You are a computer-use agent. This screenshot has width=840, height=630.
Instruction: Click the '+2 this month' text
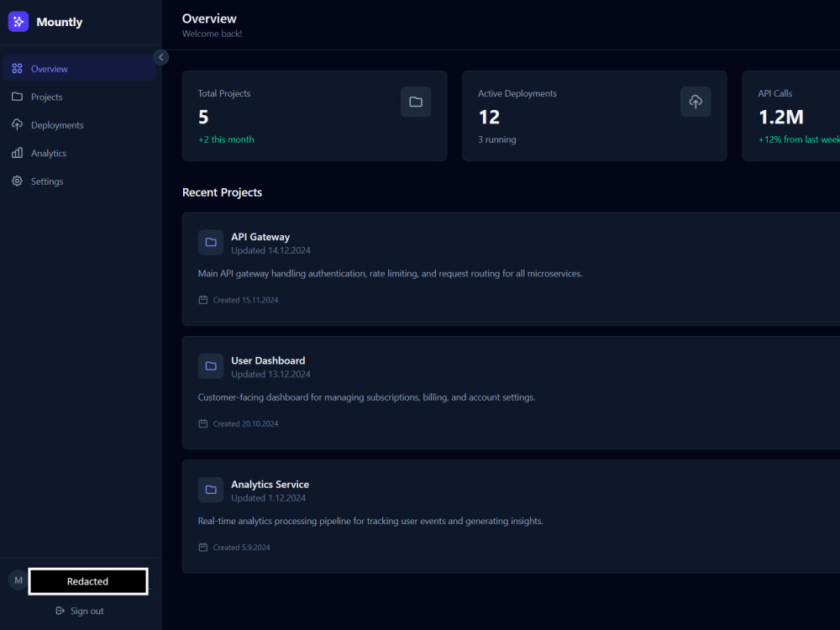click(226, 139)
